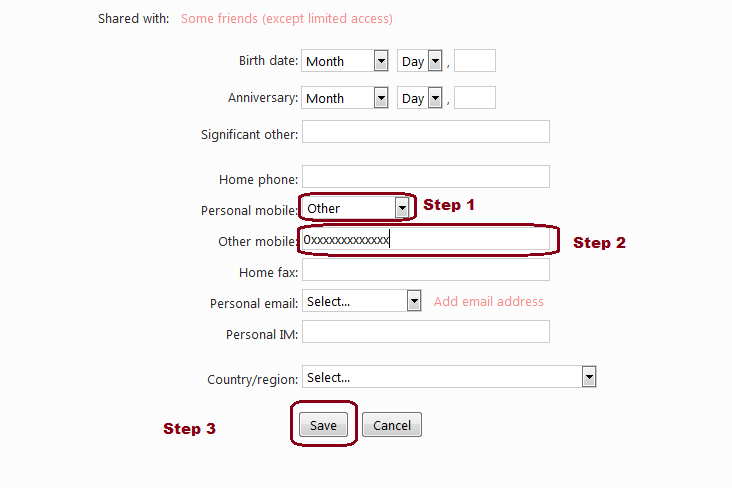
Task: Click the Birth date year field
Action: click(x=475, y=61)
